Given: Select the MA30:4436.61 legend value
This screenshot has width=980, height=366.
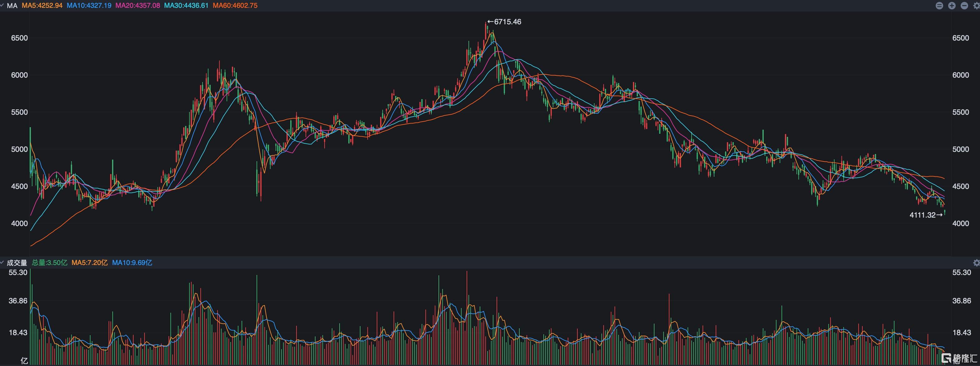Looking at the screenshot, I should (x=186, y=6).
